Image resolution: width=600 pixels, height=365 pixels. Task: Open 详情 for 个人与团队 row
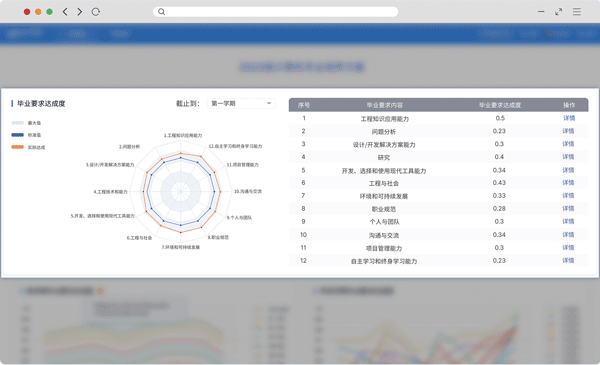tap(569, 222)
